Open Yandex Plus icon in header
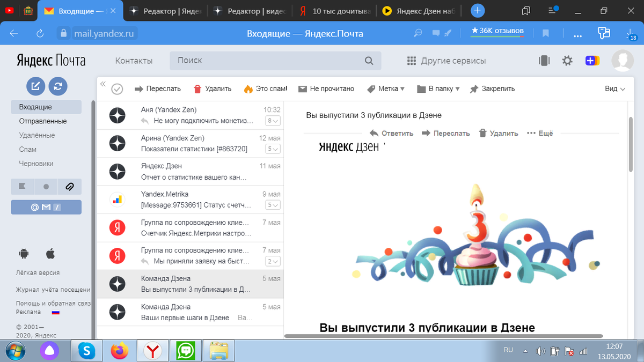The image size is (644, 362). point(592,61)
